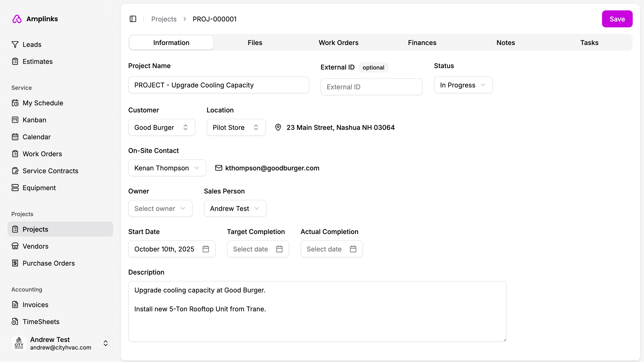The height and width of the screenshot is (362, 644).
Task: Click the TimeSheets icon in sidebar
Action: click(x=15, y=322)
